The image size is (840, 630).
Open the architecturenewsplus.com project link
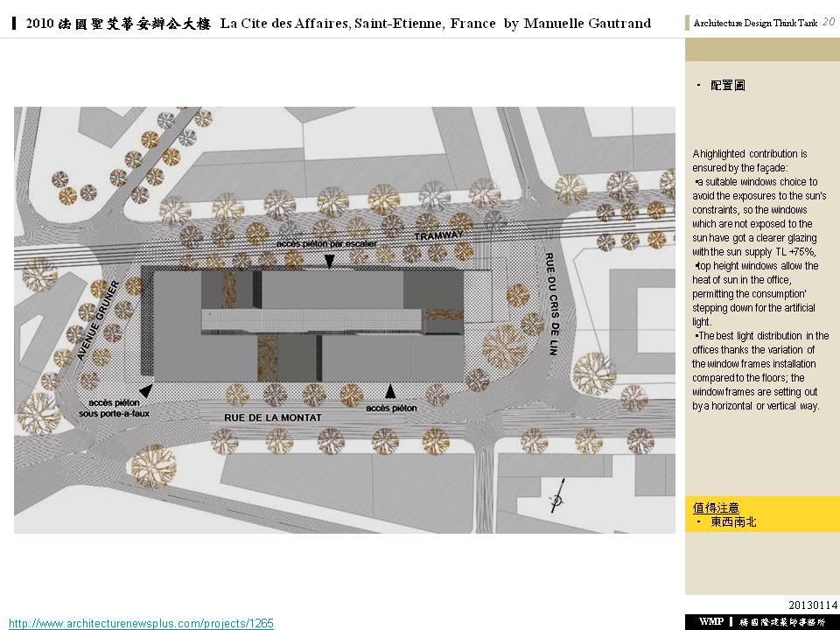141,623
